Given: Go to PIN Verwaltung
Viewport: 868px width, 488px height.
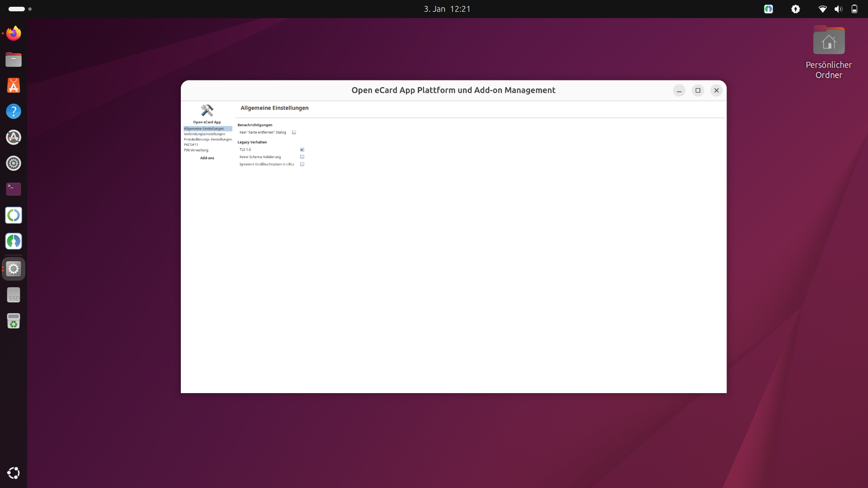Looking at the screenshot, I should pos(196,150).
